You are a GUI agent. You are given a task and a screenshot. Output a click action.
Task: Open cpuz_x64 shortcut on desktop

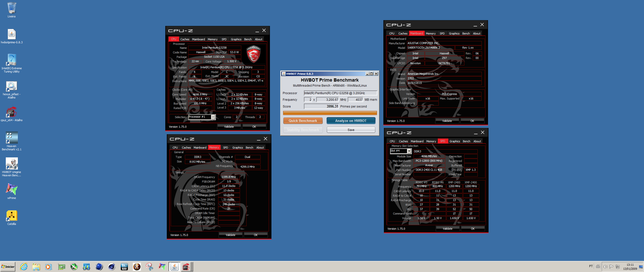click(12, 115)
